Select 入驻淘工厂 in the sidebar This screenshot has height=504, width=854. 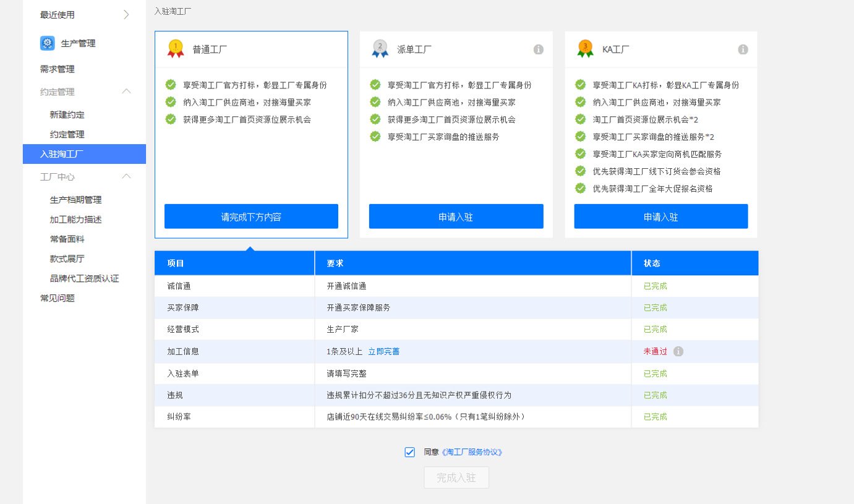pos(84,154)
